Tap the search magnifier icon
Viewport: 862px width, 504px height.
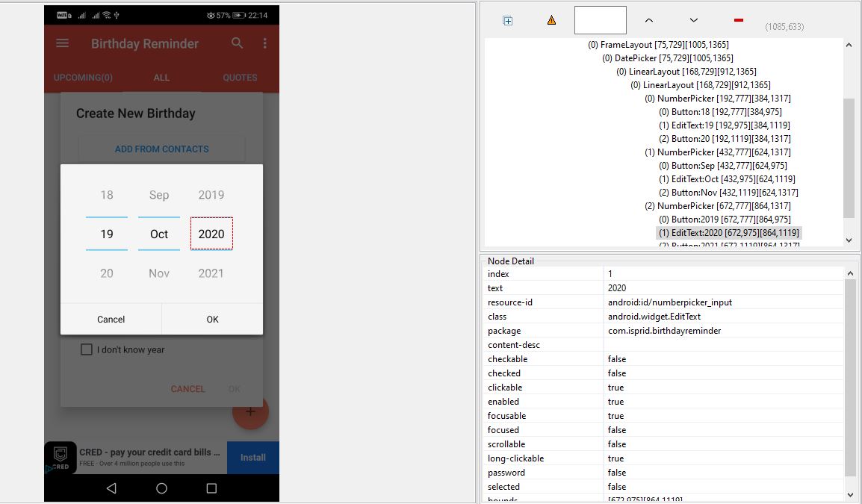[238, 43]
